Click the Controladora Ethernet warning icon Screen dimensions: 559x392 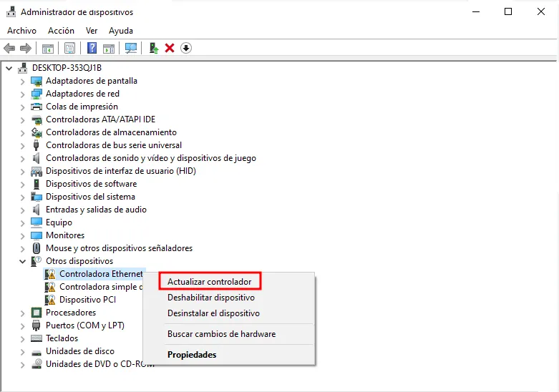click(50, 274)
